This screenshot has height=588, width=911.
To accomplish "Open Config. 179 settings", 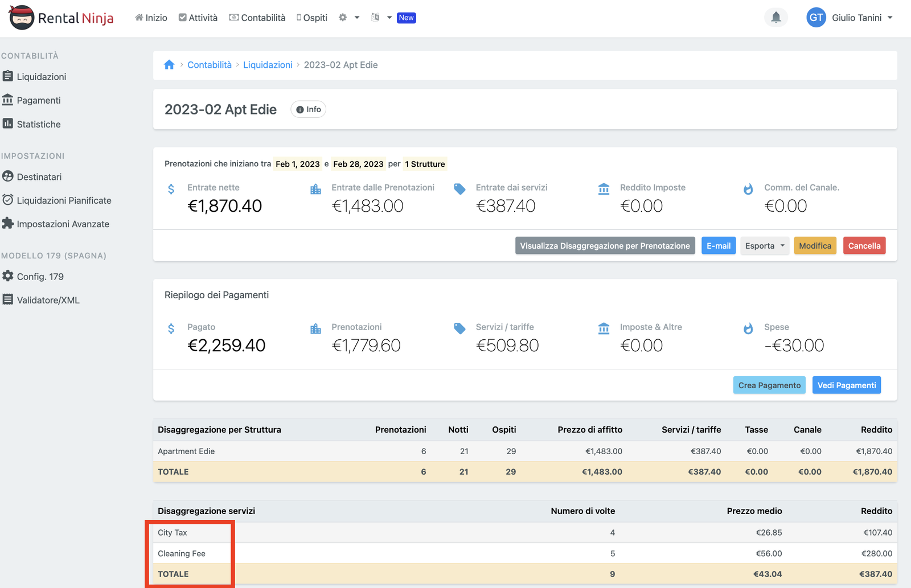I will coord(40,277).
